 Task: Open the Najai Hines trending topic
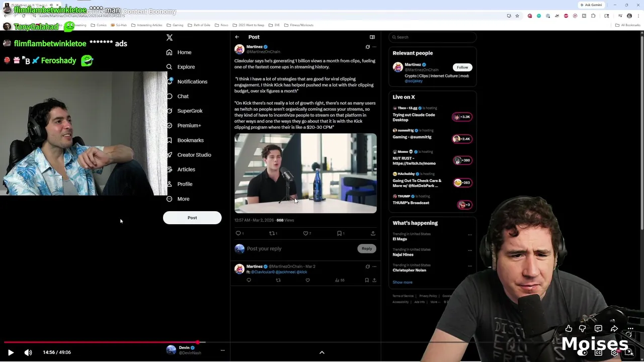coord(403,254)
